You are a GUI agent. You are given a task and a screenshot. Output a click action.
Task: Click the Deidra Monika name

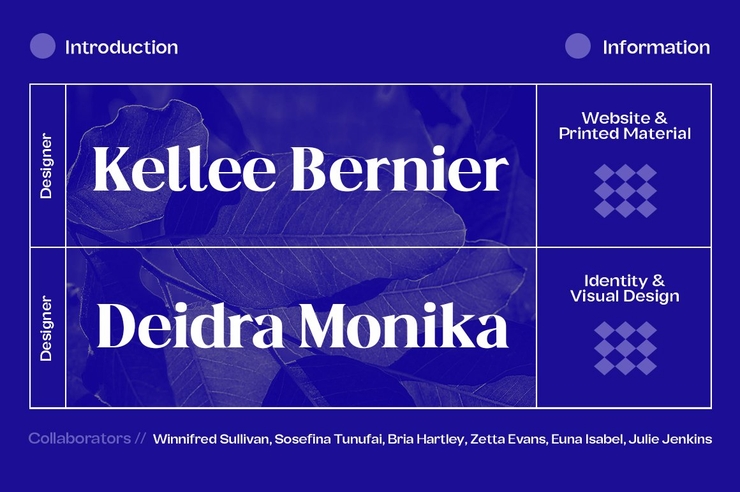(x=303, y=325)
